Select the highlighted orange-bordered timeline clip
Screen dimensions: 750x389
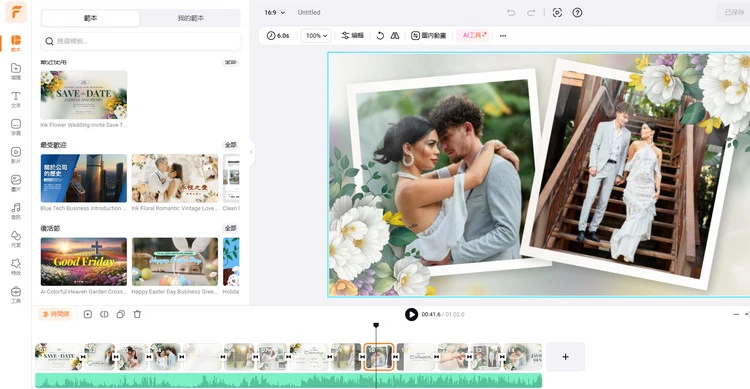(379, 357)
